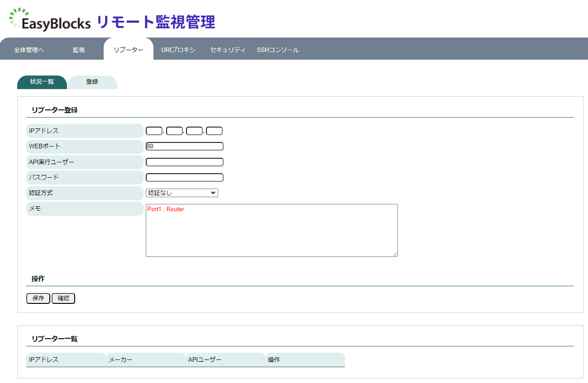Click the 操作 column header in the list

click(x=305, y=360)
